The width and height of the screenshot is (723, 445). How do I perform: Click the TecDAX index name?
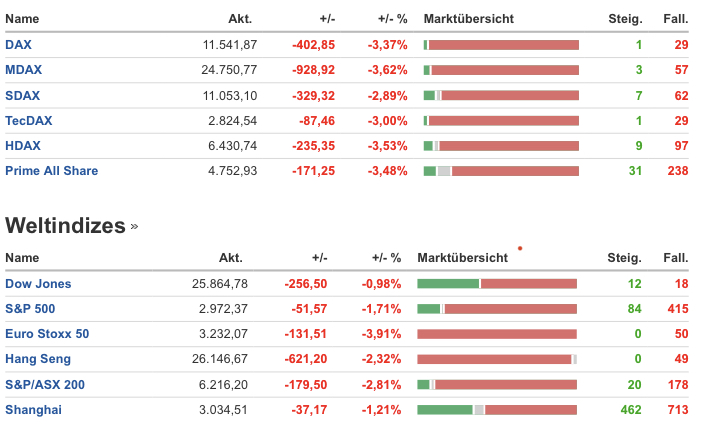29,120
